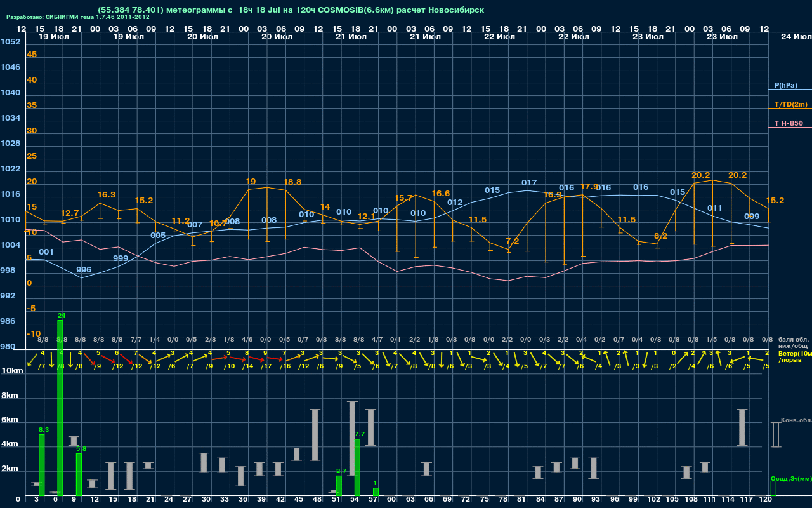Click the pressure value 001

tap(46, 252)
